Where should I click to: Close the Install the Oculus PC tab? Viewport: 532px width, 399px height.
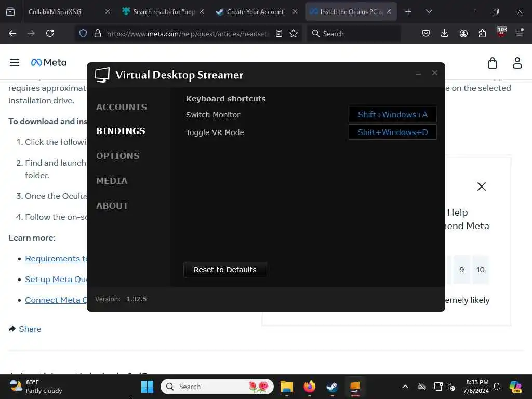389,11
